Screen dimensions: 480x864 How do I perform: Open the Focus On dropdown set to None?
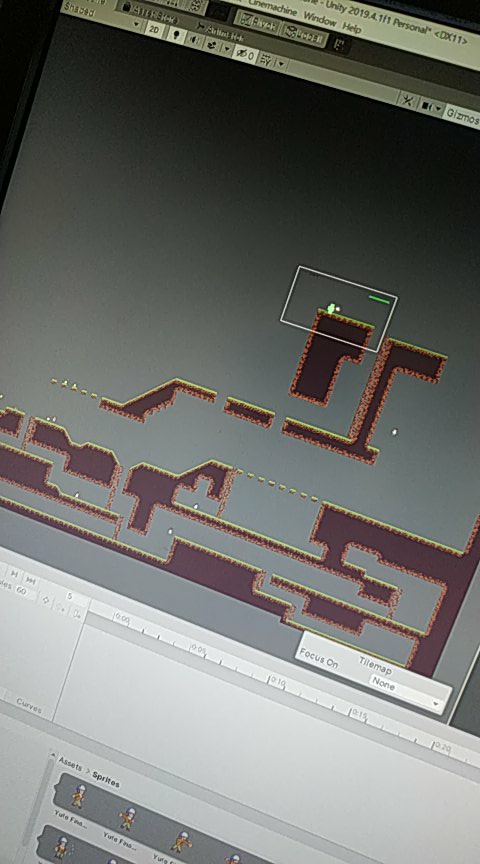(x=408, y=694)
